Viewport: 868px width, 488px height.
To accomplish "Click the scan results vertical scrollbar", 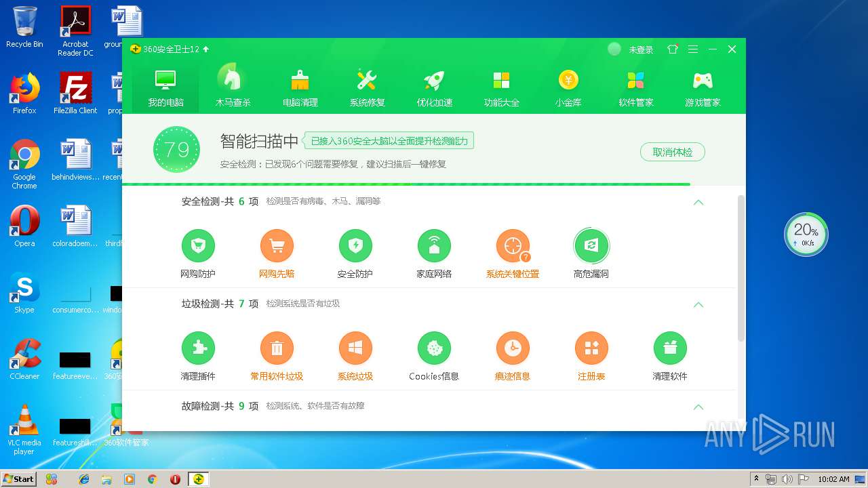I will (741, 268).
